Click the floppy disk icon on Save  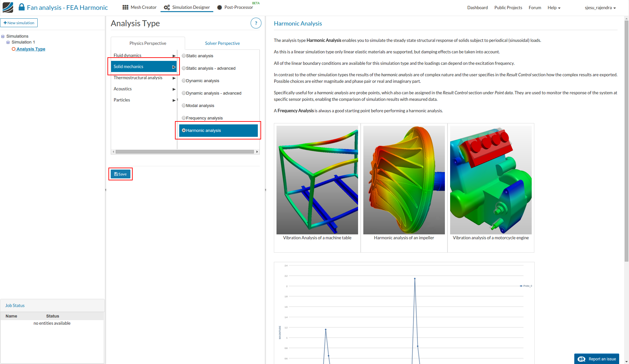click(116, 174)
